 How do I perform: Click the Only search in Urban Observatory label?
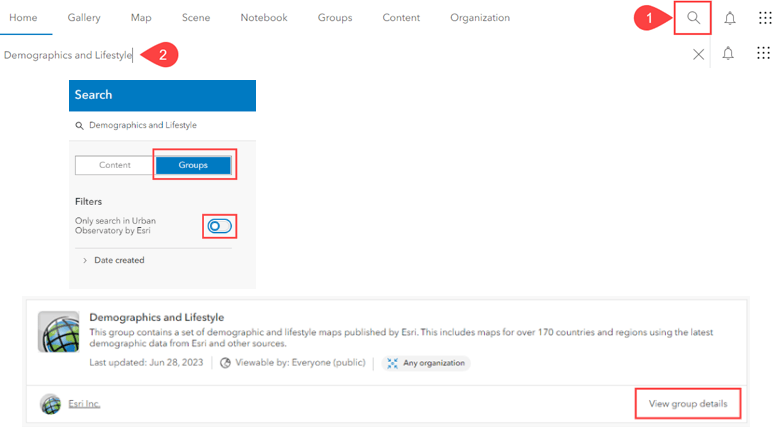click(x=115, y=225)
